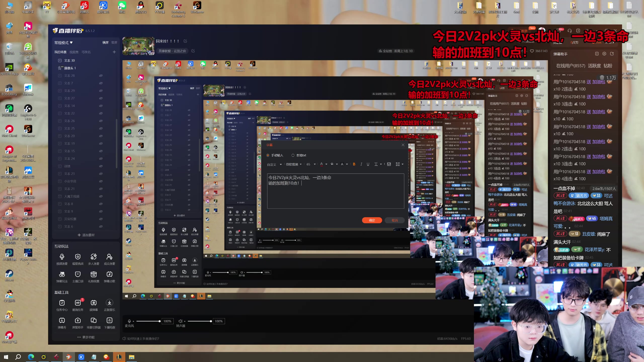Click the 场景切换器 scene switcher icon

pyautogui.click(x=94, y=321)
